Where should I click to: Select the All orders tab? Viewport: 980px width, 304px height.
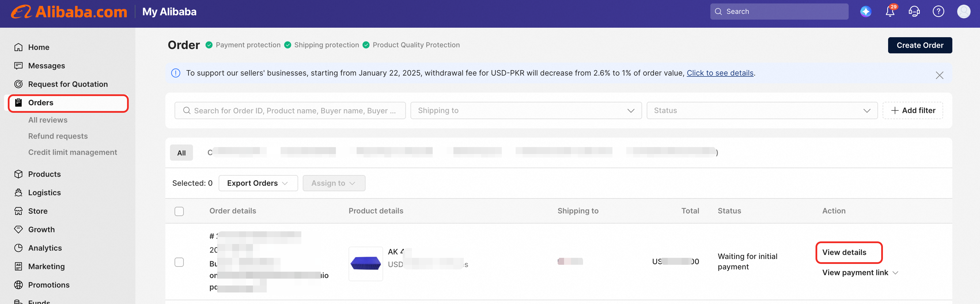(x=181, y=153)
